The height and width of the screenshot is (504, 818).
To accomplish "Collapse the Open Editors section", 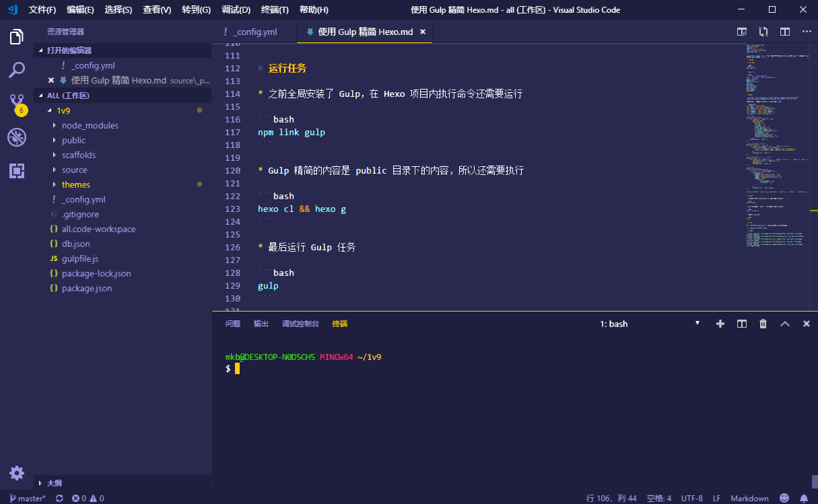I will (123, 50).
